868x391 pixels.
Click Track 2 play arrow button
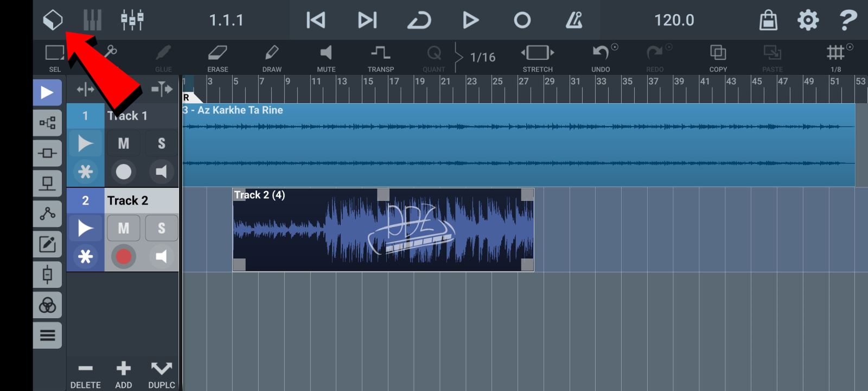tap(85, 228)
